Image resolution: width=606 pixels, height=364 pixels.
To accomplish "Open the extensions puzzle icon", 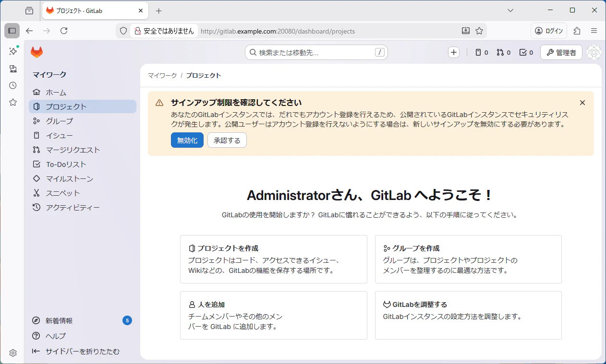I will [577, 31].
